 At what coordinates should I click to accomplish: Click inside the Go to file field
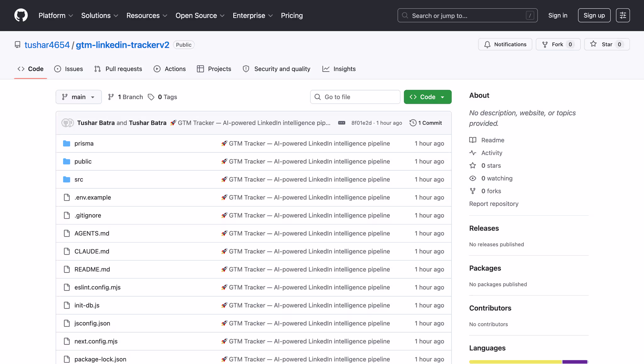coord(355,97)
